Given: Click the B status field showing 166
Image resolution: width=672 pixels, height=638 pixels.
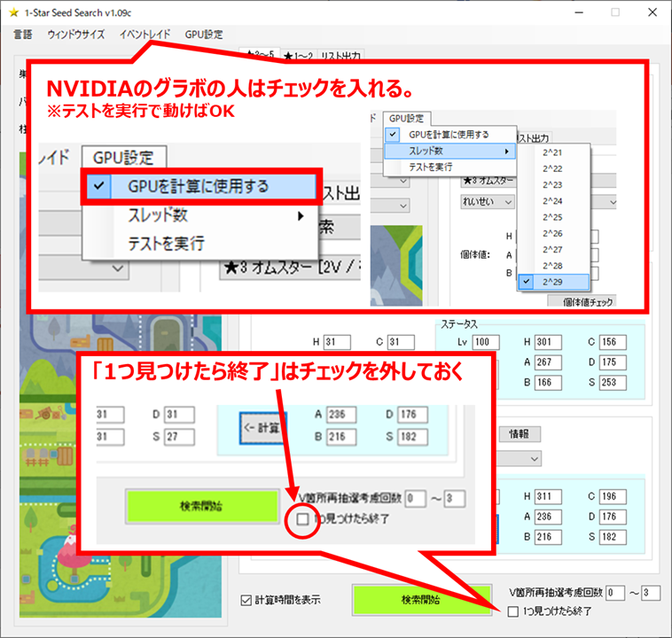Looking at the screenshot, I should click(x=548, y=382).
